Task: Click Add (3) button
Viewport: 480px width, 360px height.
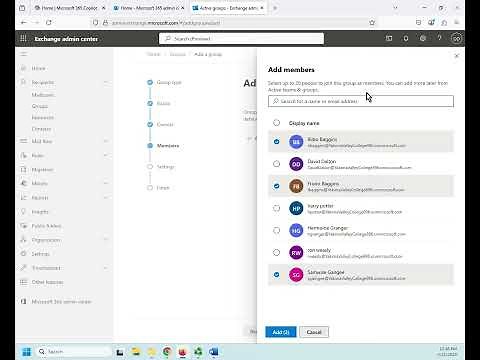Action: tap(281, 332)
